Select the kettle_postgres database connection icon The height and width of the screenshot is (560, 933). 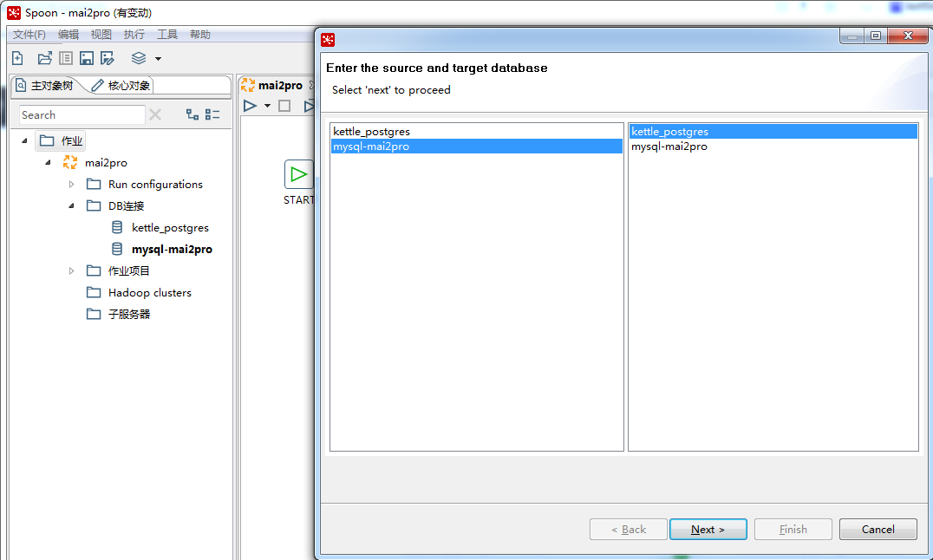pos(118,227)
